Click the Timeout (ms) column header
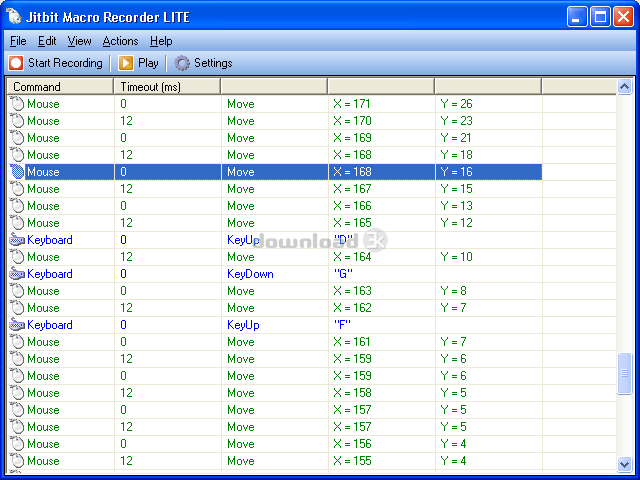 point(166,87)
